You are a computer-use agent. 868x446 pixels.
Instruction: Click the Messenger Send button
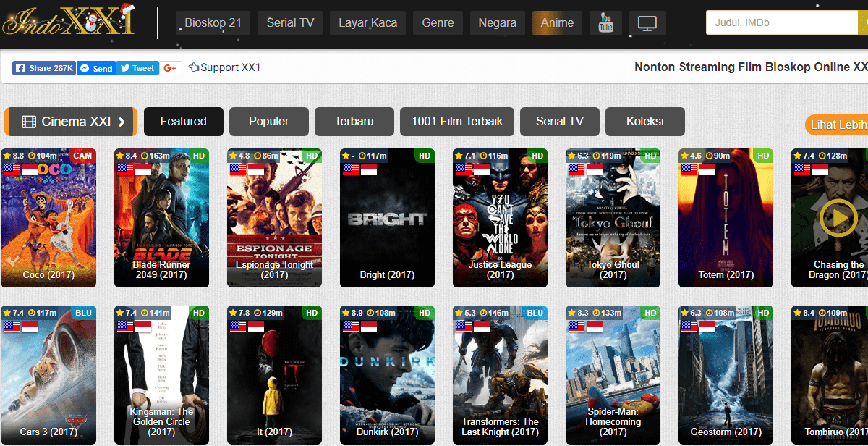[x=96, y=68]
